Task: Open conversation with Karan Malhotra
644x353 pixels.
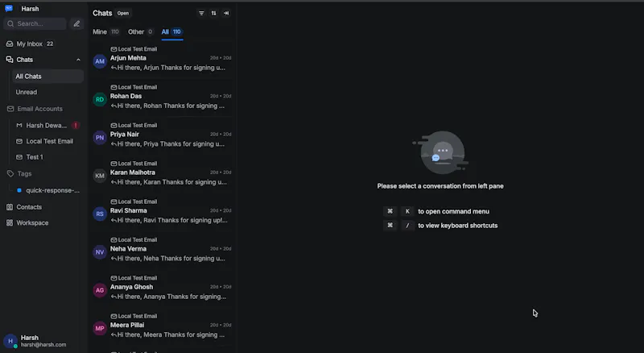Action: 162,173
